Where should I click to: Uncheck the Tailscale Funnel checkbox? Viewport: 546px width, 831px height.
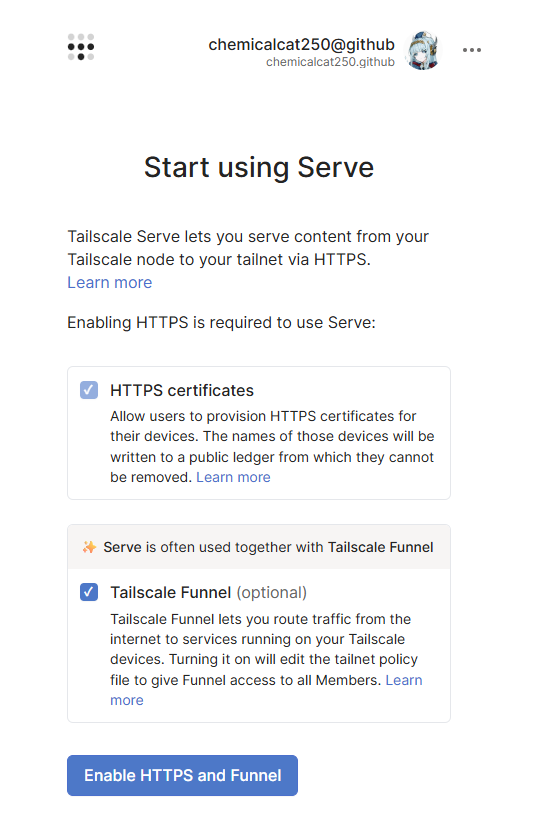(89, 592)
